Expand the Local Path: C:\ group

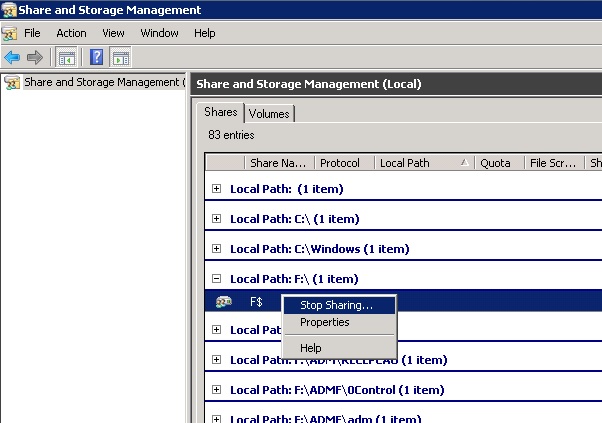[x=217, y=219]
